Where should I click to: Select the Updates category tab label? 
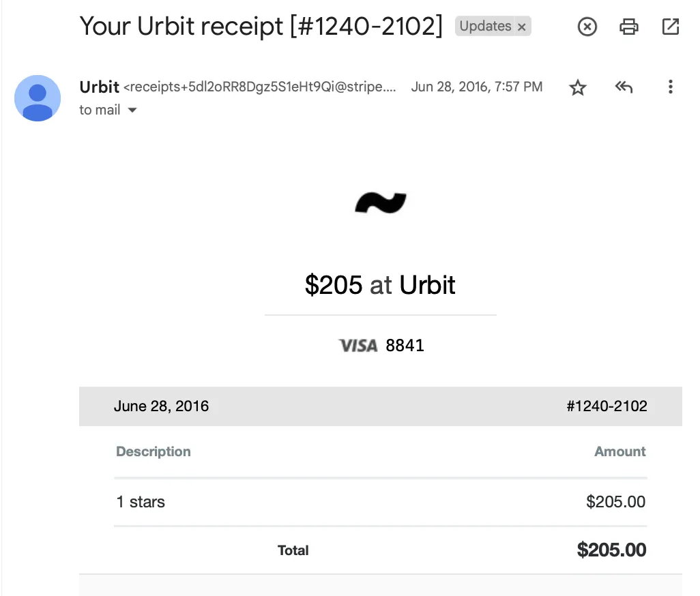pos(487,26)
